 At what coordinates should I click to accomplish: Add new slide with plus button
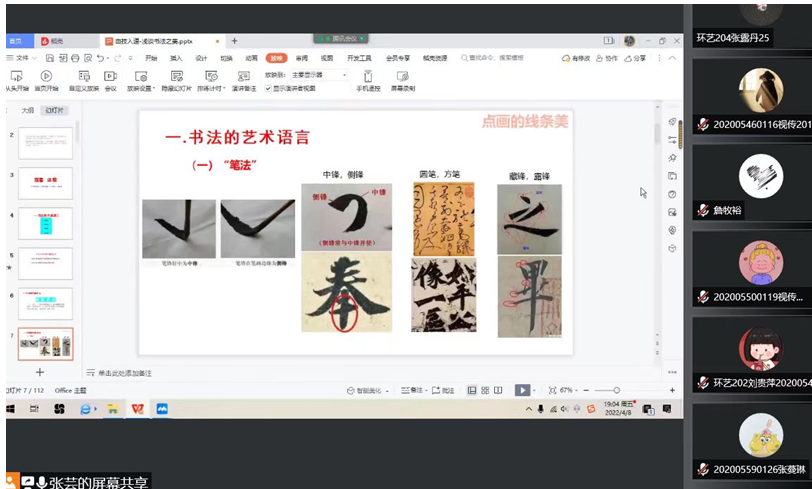(x=40, y=372)
